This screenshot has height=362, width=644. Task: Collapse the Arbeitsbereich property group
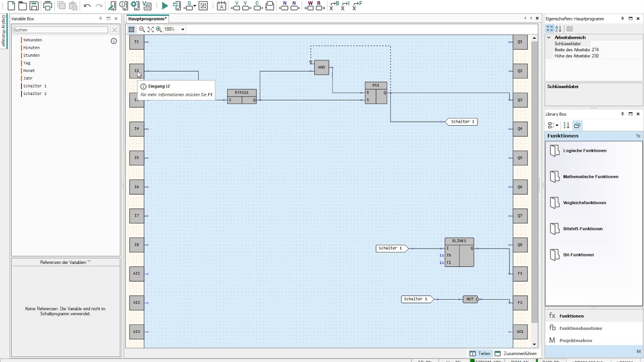(x=549, y=37)
